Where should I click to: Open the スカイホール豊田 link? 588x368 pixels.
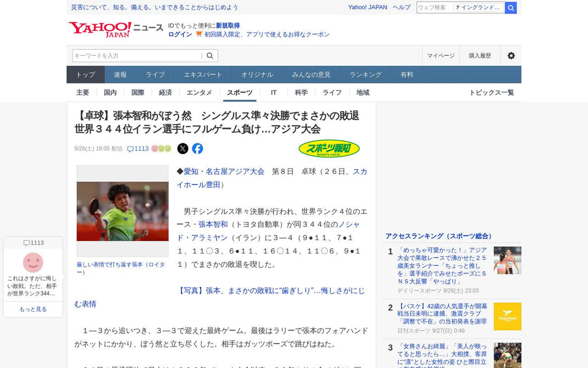pos(272,178)
